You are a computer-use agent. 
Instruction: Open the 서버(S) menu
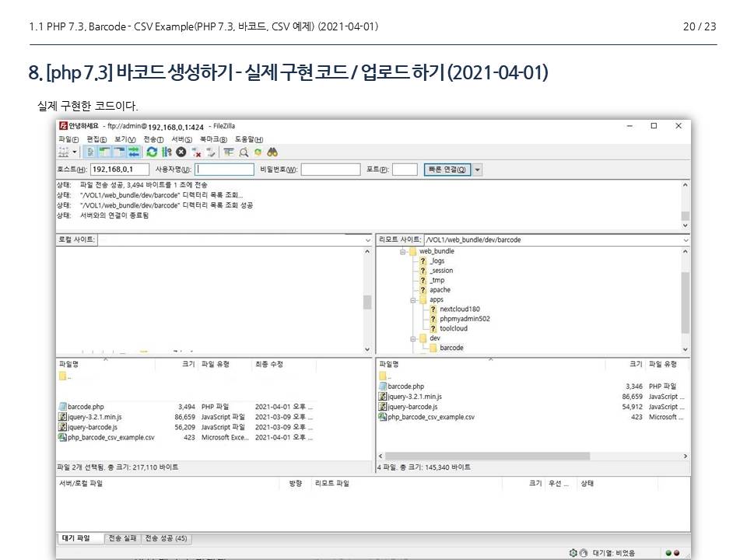click(x=181, y=139)
